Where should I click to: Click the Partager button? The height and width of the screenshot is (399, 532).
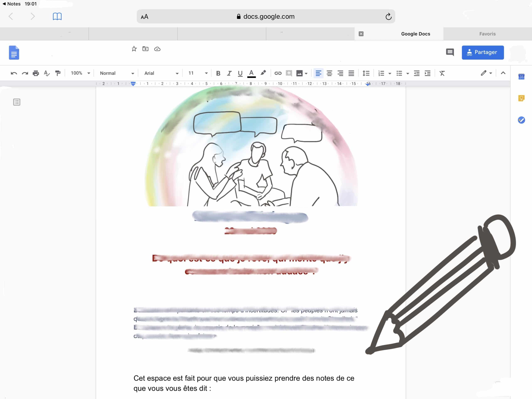(x=483, y=52)
